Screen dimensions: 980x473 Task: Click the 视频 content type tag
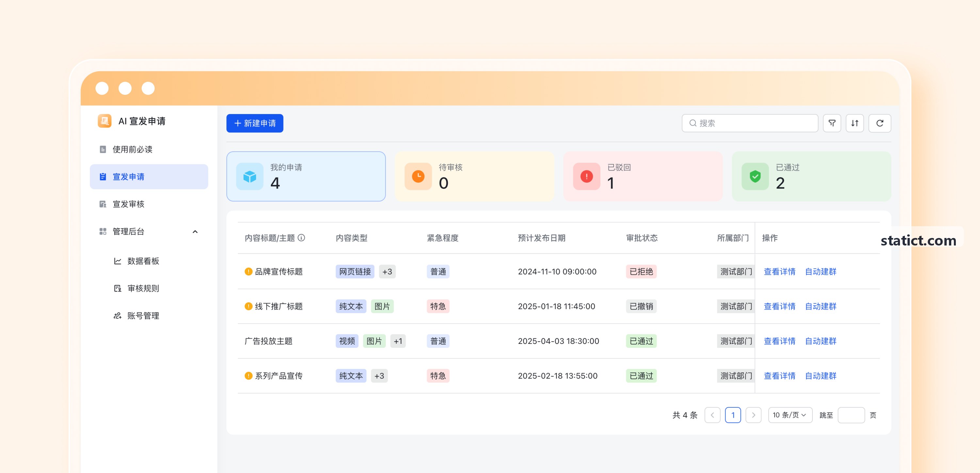click(x=347, y=341)
